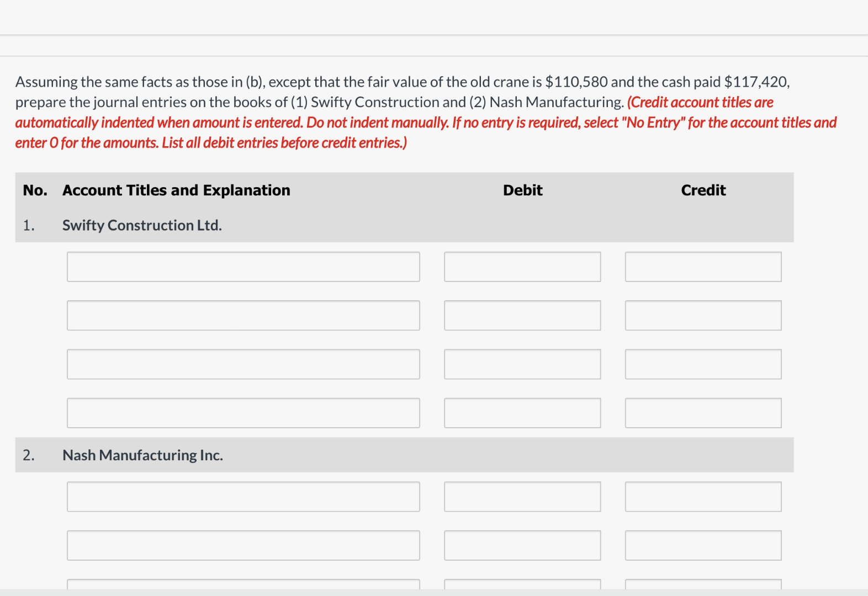Click first credit field under Swifty Construction
Screen dimensions: 868x596
click(703, 267)
